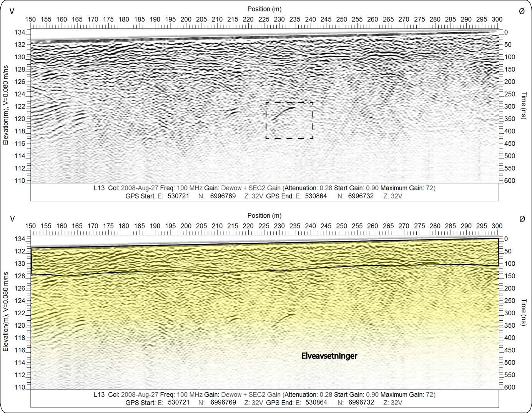The height and width of the screenshot is (413, 532).
Task: Click time tick '450' on lower profile
Action: tap(509, 350)
